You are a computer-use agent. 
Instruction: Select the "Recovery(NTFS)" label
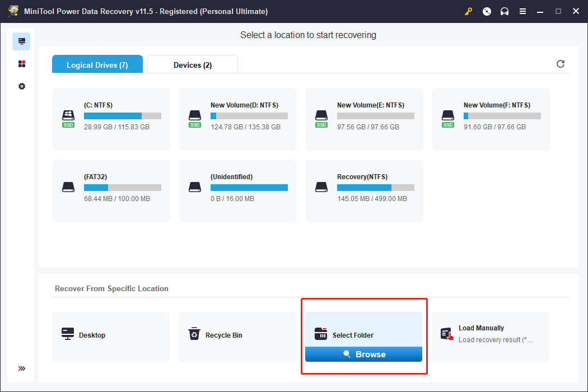(362, 177)
